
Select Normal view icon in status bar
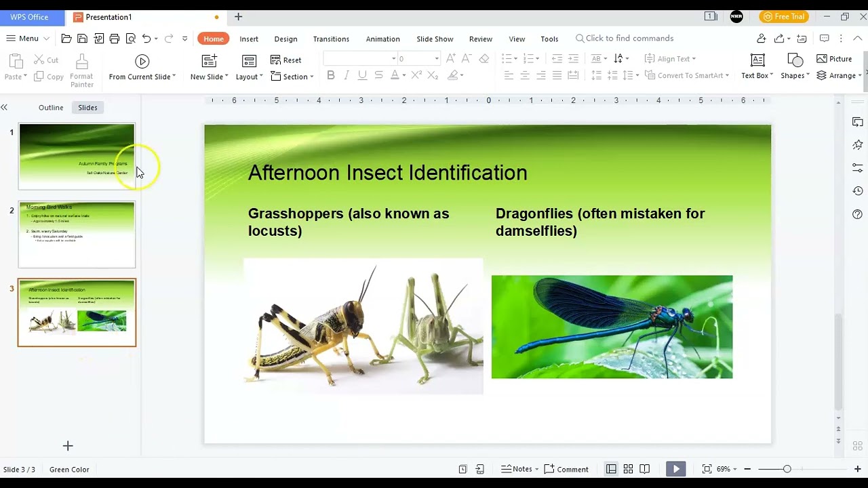611,469
